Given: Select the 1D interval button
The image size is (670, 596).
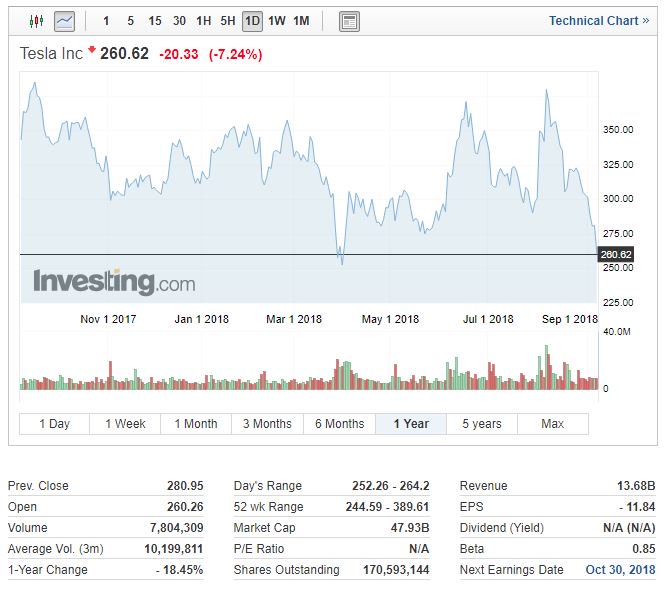Looking at the screenshot, I should [x=252, y=21].
